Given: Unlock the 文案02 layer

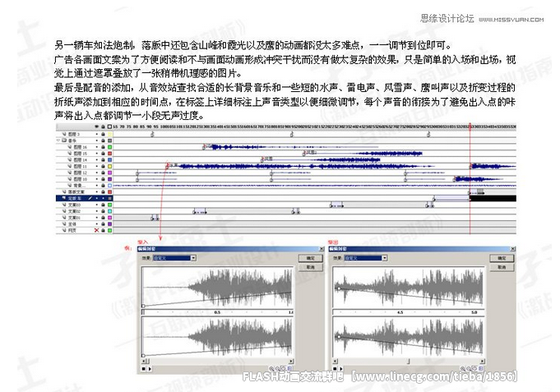Looking at the screenshot, I should (103, 211).
